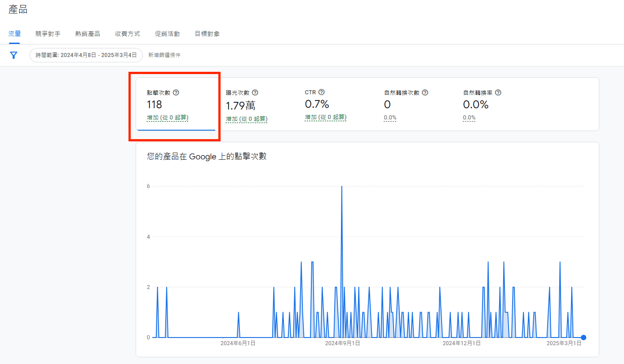The image size is (624, 364).
Task: Click the 2024年9月1日 axis label
Action: pos(342,343)
